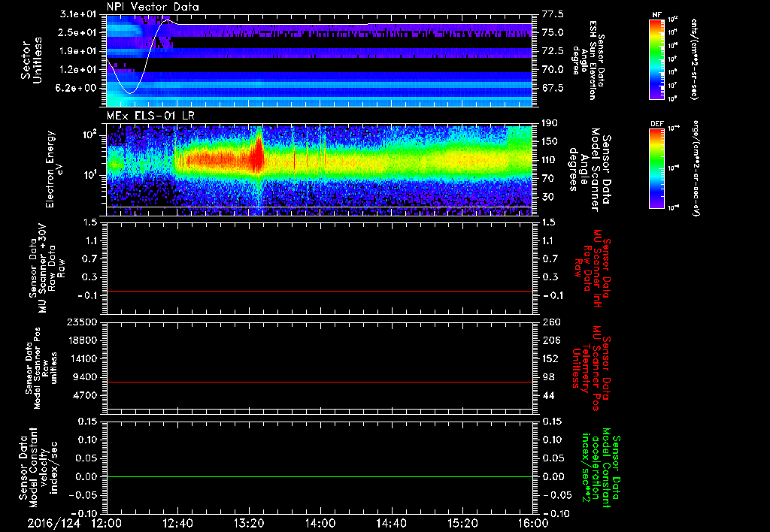The height and width of the screenshot is (532, 770).
Task: Click the 'Electron Energy eV' axis label
Action: [x=54, y=169]
